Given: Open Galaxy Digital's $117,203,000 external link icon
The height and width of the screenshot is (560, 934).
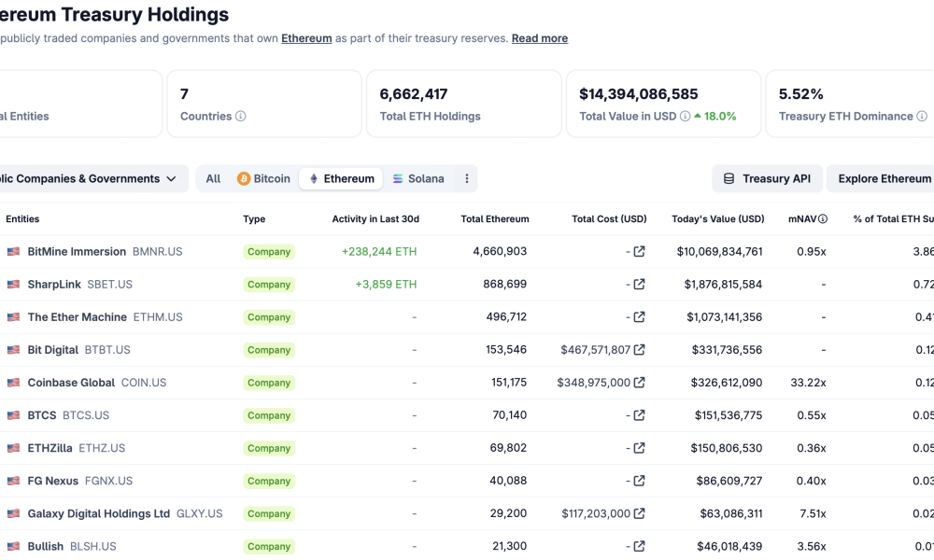Looking at the screenshot, I should [638, 513].
